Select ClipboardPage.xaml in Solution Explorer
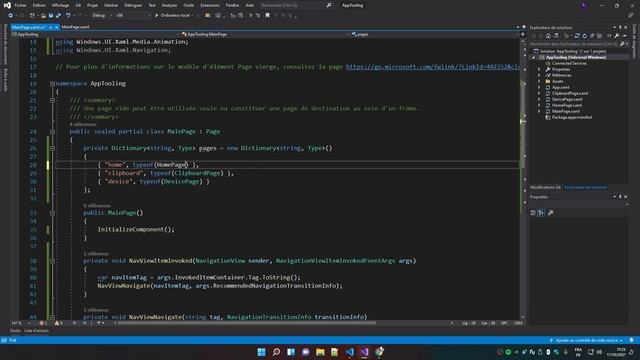Image resolution: width=640 pixels, height=360 pixels. click(570, 93)
